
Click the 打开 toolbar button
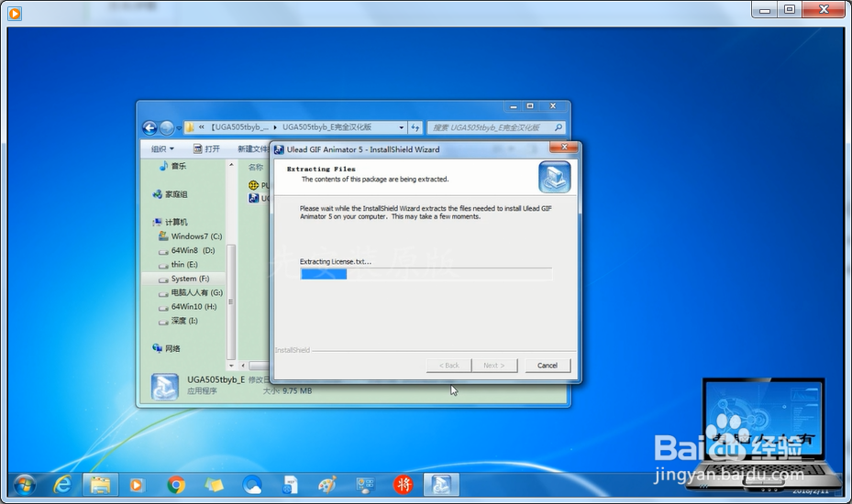coord(206,148)
